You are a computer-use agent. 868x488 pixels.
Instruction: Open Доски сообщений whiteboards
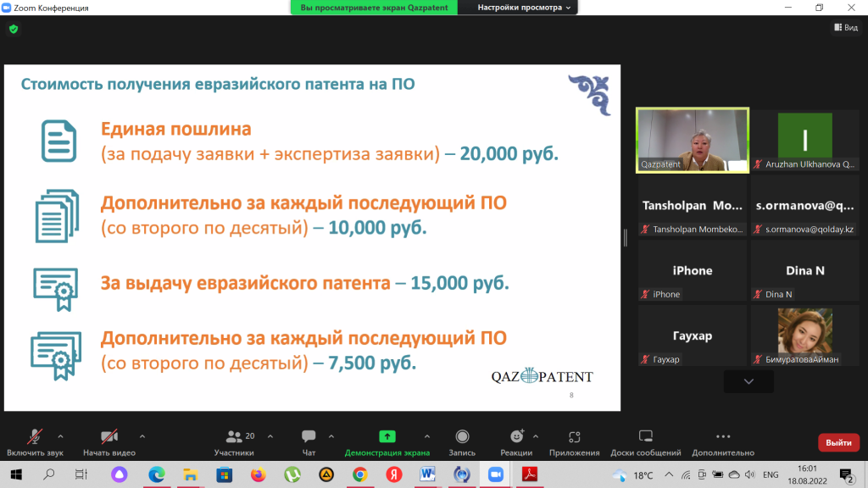(x=646, y=441)
